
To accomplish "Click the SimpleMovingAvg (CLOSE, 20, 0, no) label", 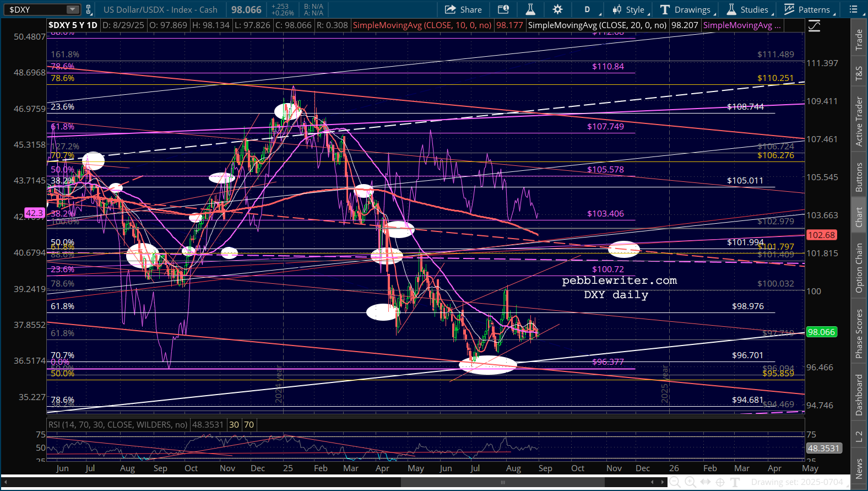I will click(x=598, y=25).
